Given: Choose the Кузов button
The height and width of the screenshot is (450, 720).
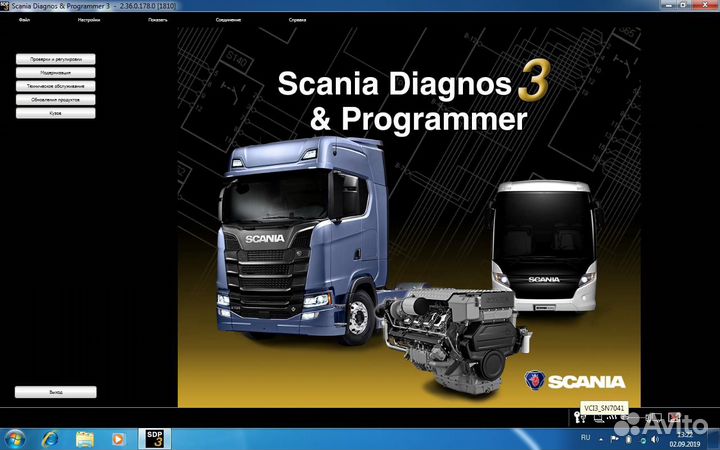Looking at the screenshot, I should [56, 113].
